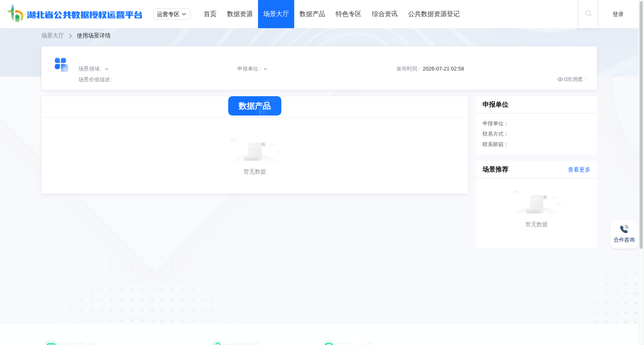Image resolution: width=644 pixels, height=345 pixels.
Task: Click the 登录 login link
Action: [618, 14]
